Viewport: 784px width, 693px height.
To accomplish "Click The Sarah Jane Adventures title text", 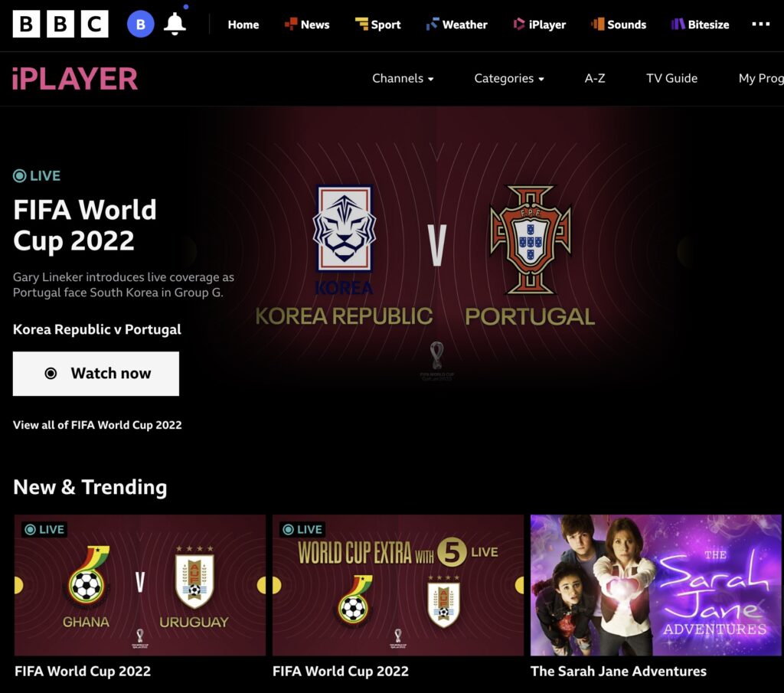I will click(619, 672).
